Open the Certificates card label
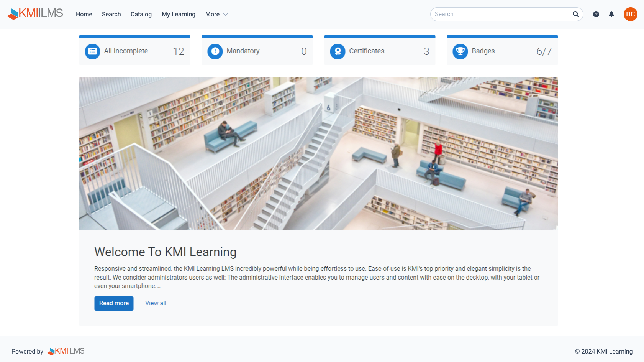The image size is (644, 362). coord(367,51)
